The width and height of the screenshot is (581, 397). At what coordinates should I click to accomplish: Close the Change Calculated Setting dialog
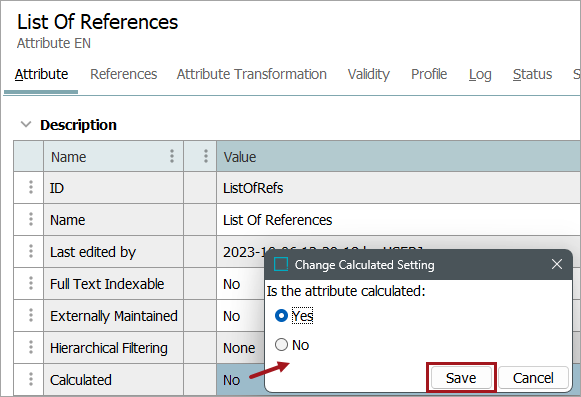557,264
